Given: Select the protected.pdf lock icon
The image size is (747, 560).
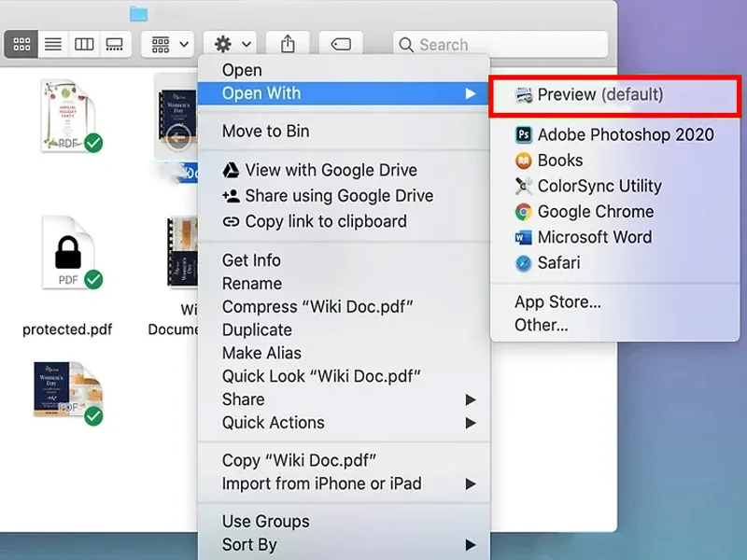Looking at the screenshot, I should pos(68,252).
